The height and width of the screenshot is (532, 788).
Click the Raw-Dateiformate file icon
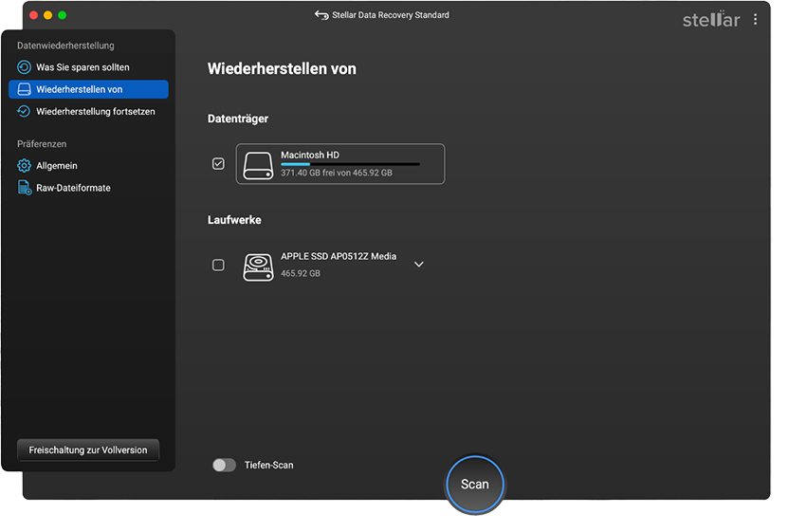pyautogui.click(x=26, y=188)
